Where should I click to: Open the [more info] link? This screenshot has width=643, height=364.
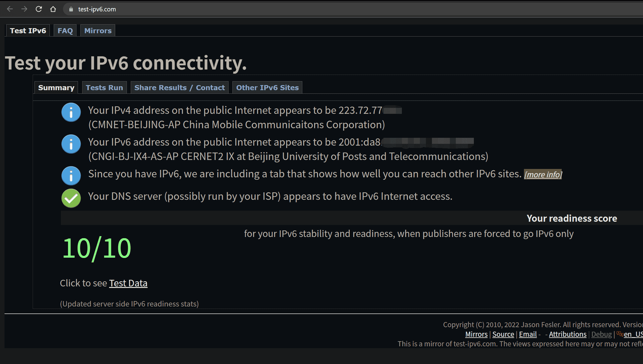(x=543, y=175)
